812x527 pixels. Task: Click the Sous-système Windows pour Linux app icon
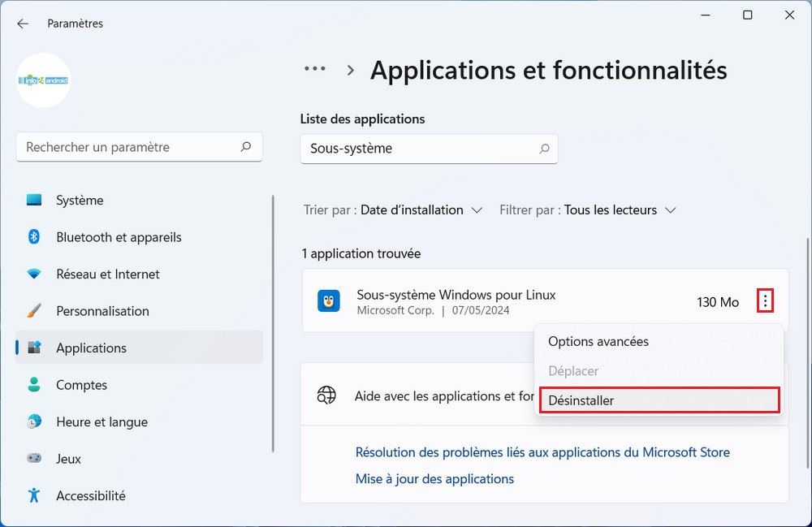[328, 301]
